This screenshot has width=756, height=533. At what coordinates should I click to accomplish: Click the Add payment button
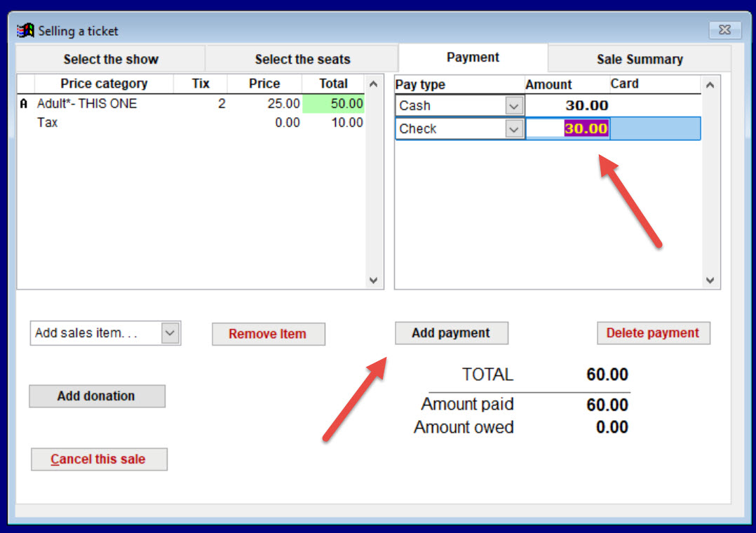(x=452, y=333)
